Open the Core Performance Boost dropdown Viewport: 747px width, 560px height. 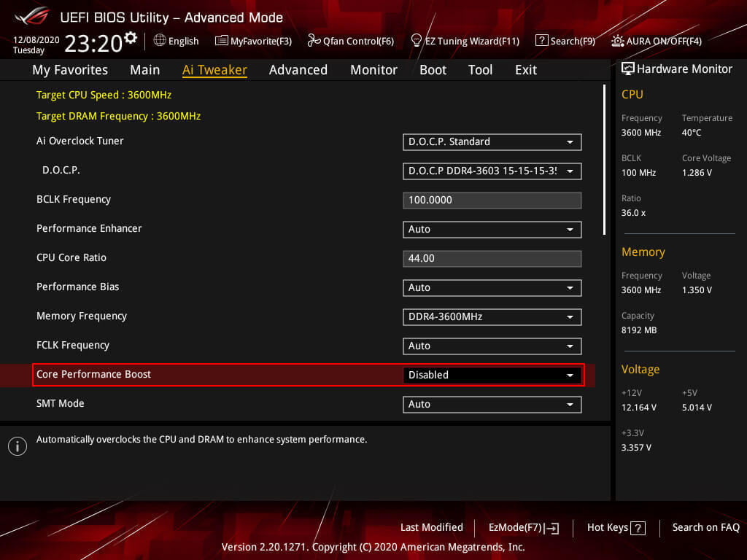pos(492,376)
